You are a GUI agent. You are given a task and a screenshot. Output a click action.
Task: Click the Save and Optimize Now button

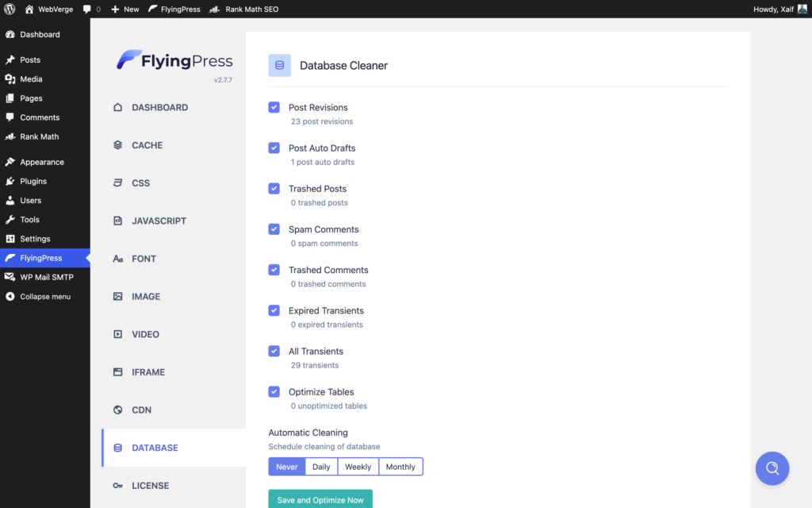(x=320, y=499)
